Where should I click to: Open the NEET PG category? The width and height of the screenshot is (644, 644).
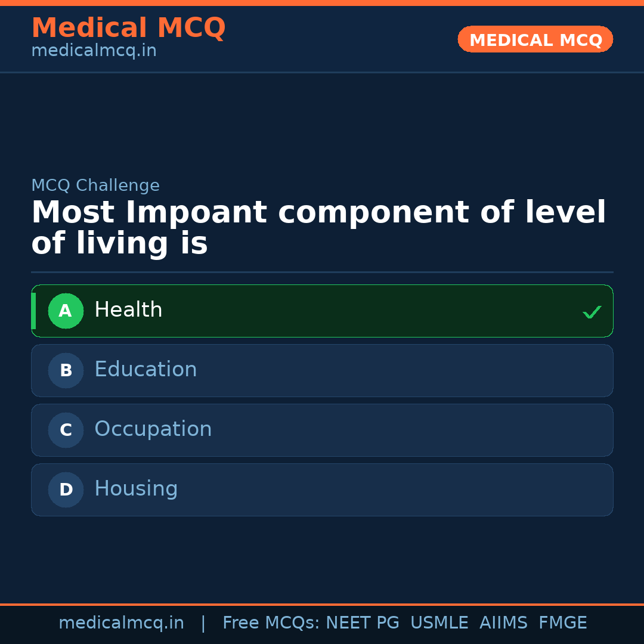pos(362,623)
